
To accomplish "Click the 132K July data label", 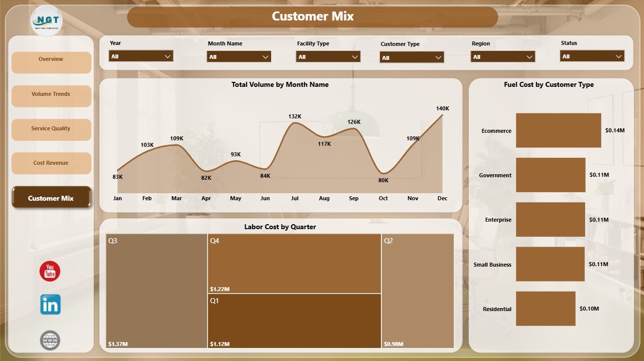I will pos(295,116).
